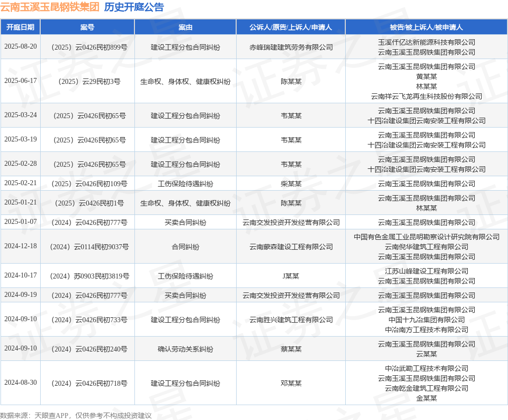Screen dimensions: 508x420
Task: Click plaintiff 云南胜兴建筑工程有限公司
Action: [x=291, y=320]
